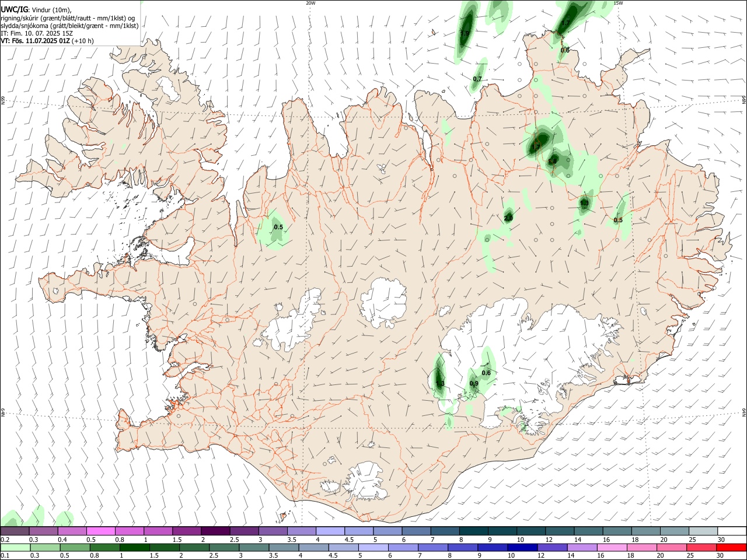Click the 2.0 precipitation value on the map
The image size is (747, 560).
click(508, 218)
